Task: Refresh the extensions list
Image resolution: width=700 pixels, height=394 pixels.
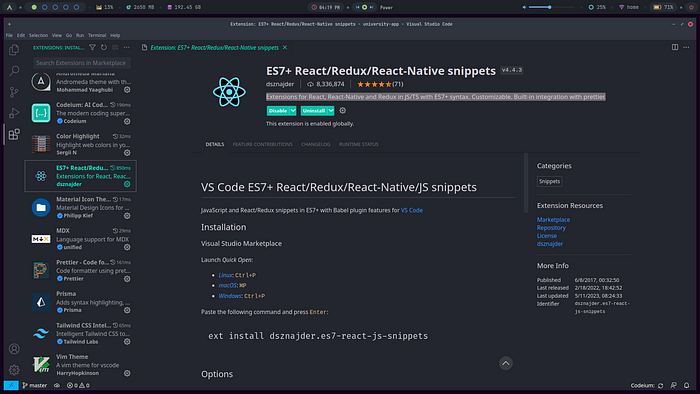Action: 104,47
